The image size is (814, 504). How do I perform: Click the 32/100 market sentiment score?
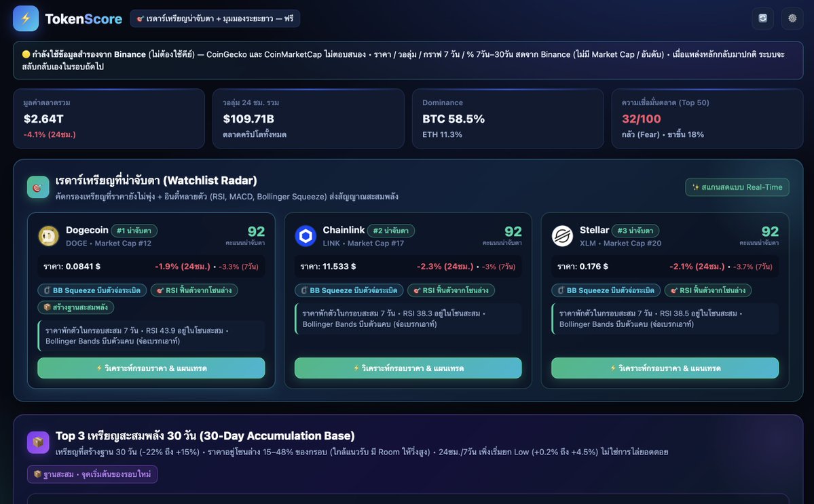pos(642,119)
